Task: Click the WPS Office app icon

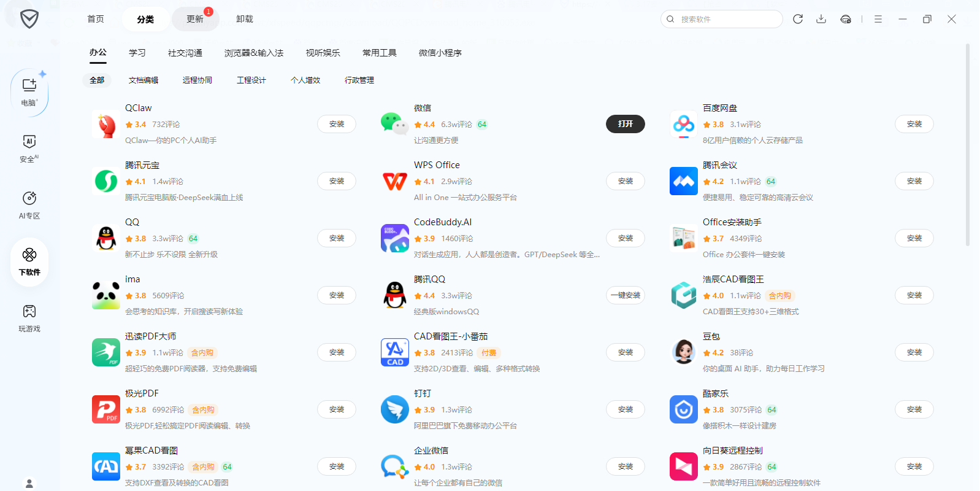Action: (x=394, y=181)
